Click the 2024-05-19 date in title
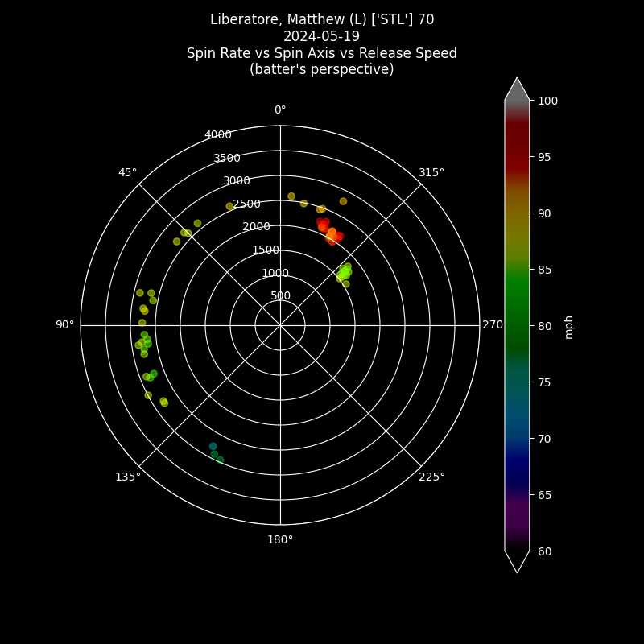 (x=321, y=36)
